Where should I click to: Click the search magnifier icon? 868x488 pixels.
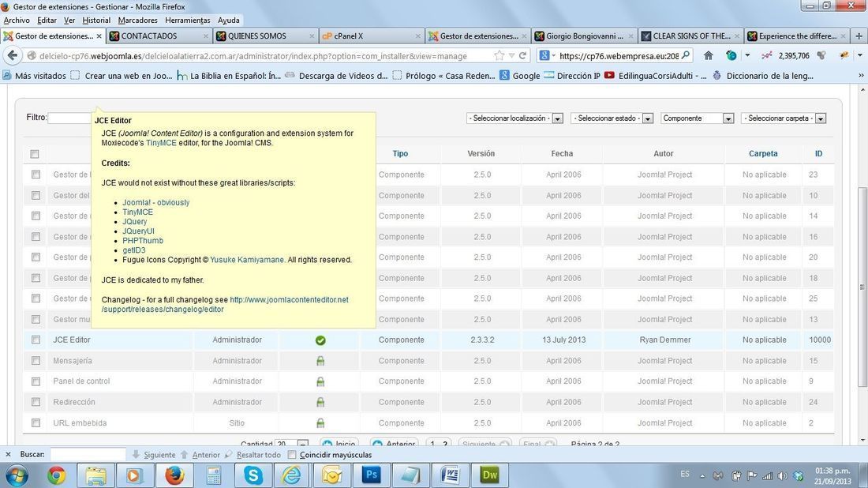point(685,55)
